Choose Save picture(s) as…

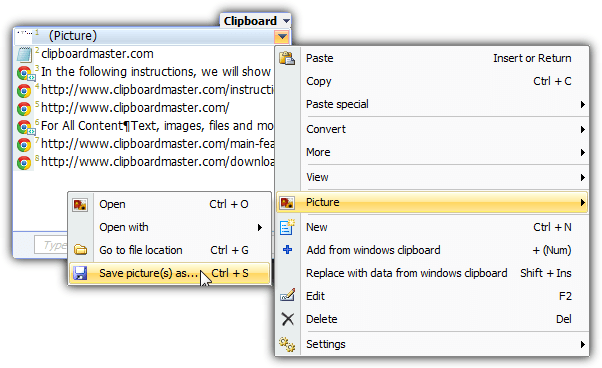tap(169, 273)
